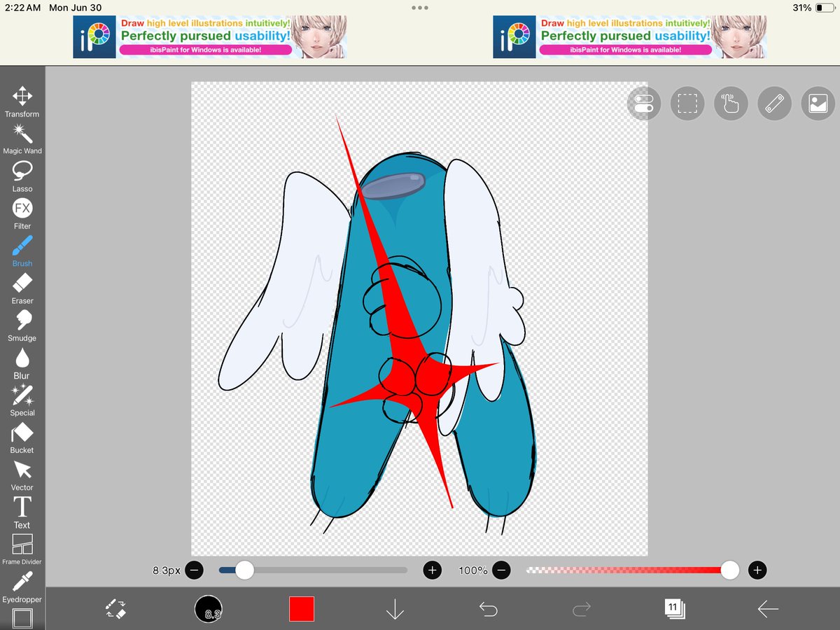840x630 pixels.
Task: Tap the ibisPaint logo in right ad
Action: click(x=514, y=37)
